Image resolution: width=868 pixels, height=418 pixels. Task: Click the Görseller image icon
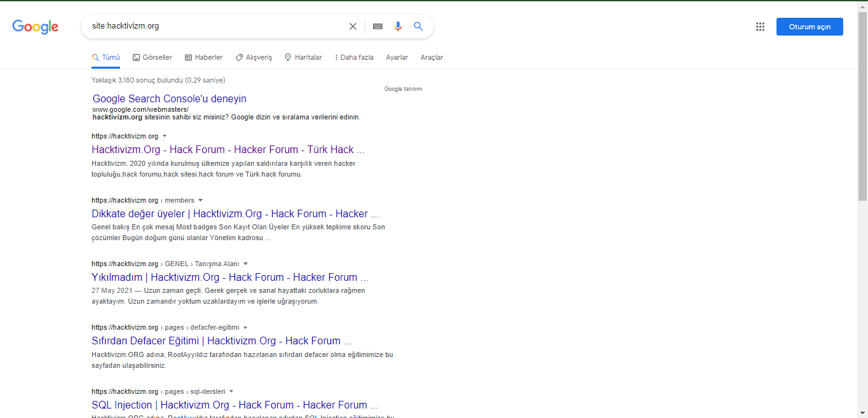click(x=136, y=57)
